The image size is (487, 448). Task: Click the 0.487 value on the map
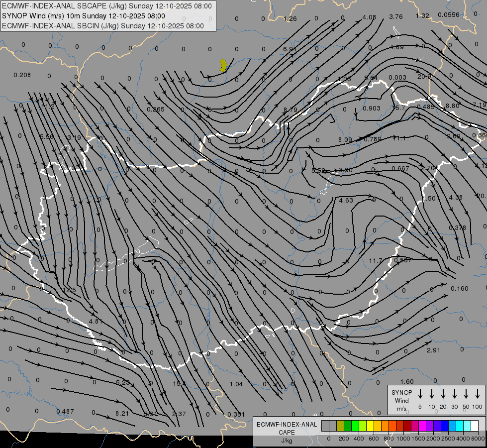pyautogui.click(x=65, y=411)
